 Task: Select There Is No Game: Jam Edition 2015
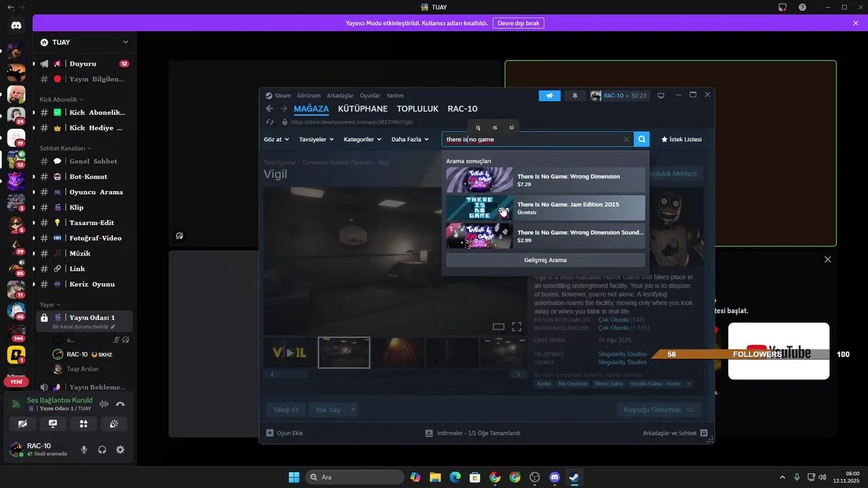coord(545,208)
